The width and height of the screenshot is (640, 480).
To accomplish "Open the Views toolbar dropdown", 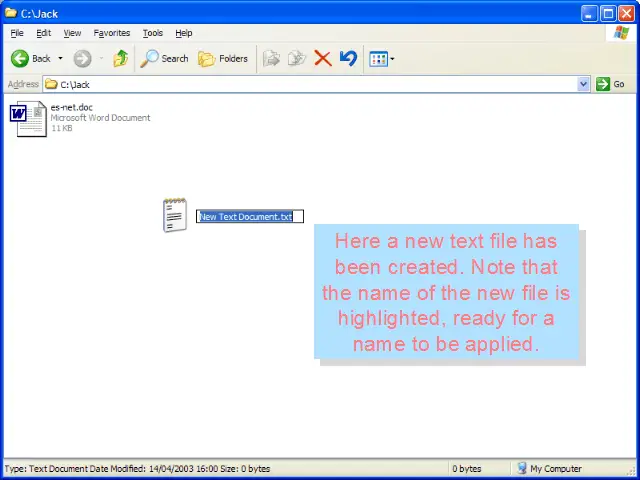I will (381, 59).
